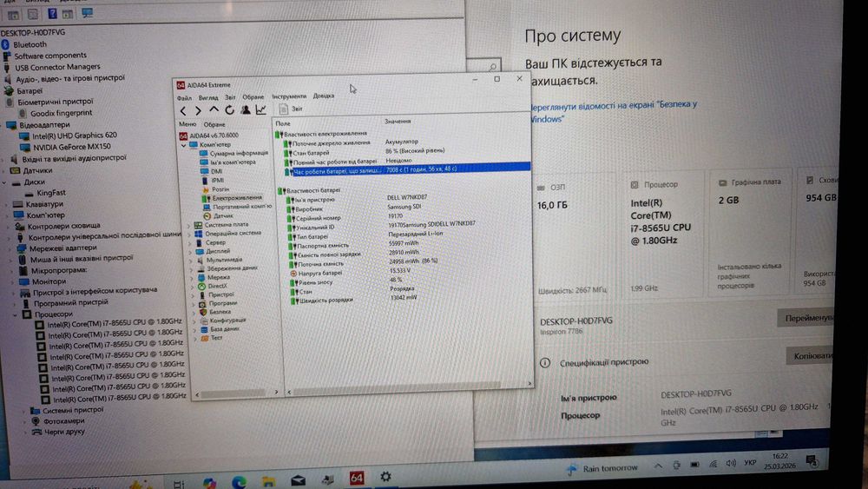This screenshot has height=489, width=868.
Task: Click AIDA64 taskbar icon
Action: point(357,478)
